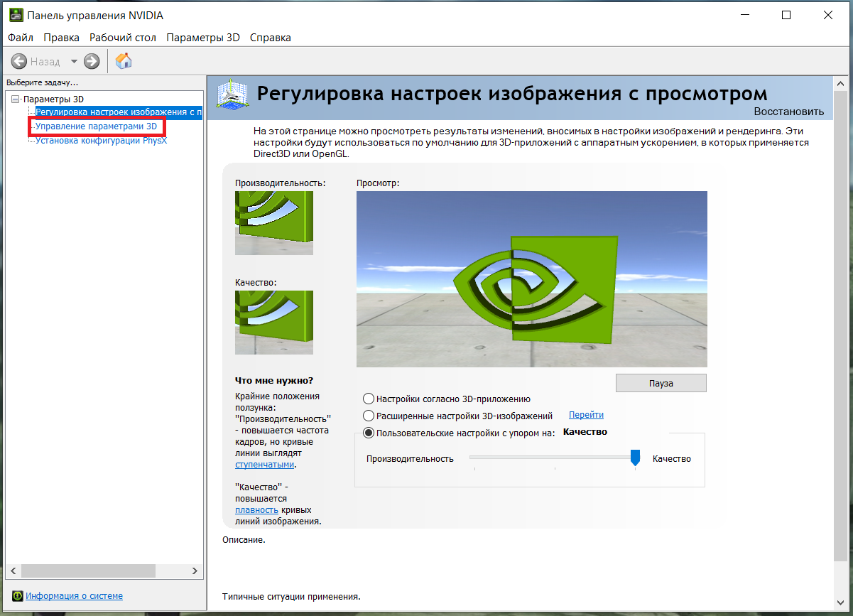Open the Правка menu
853x616 pixels.
[x=61, y=38]
